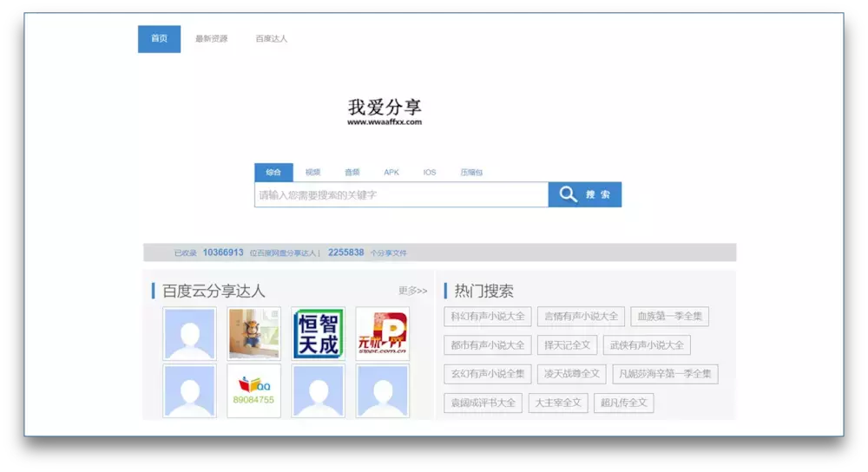Open the 最新资源 navigation item
Viewport: 868px width, 472px height.
coord(212,39)
